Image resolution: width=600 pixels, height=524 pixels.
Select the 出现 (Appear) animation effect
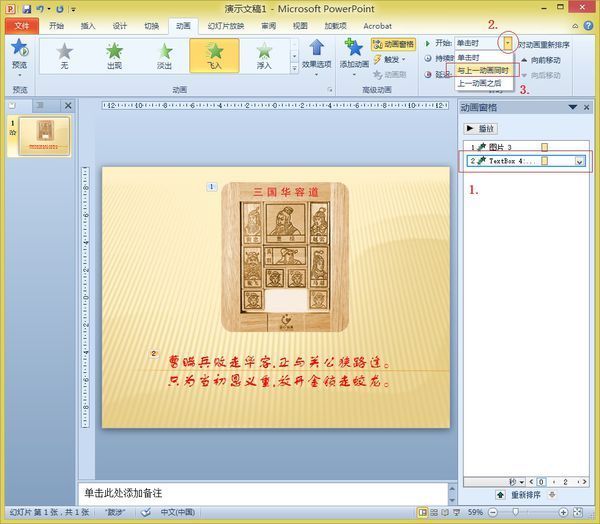coord(114,56)
